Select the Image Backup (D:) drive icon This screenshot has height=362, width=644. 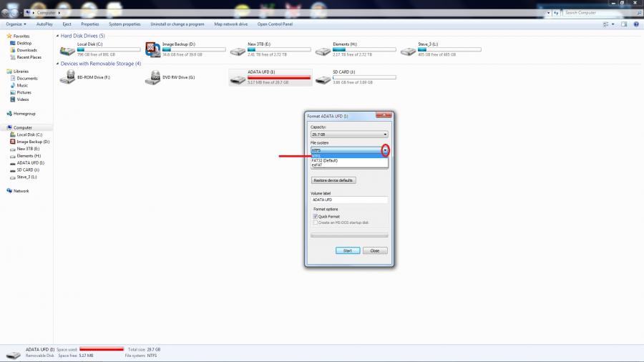153,49
